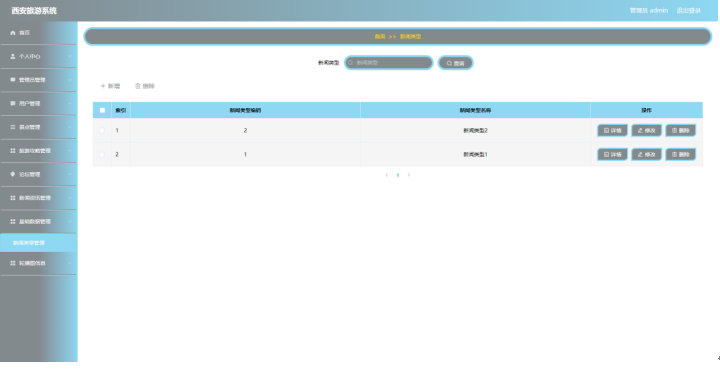Click the icon beside 管理员管理
The width and height of the screenshot is (720, 370).
pyautogui.click(x=13, y=80)
